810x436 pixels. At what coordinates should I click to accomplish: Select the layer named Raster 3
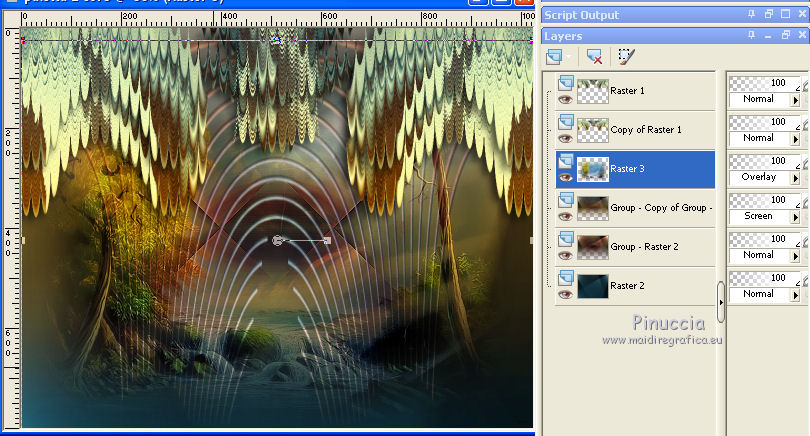point(627,169)
